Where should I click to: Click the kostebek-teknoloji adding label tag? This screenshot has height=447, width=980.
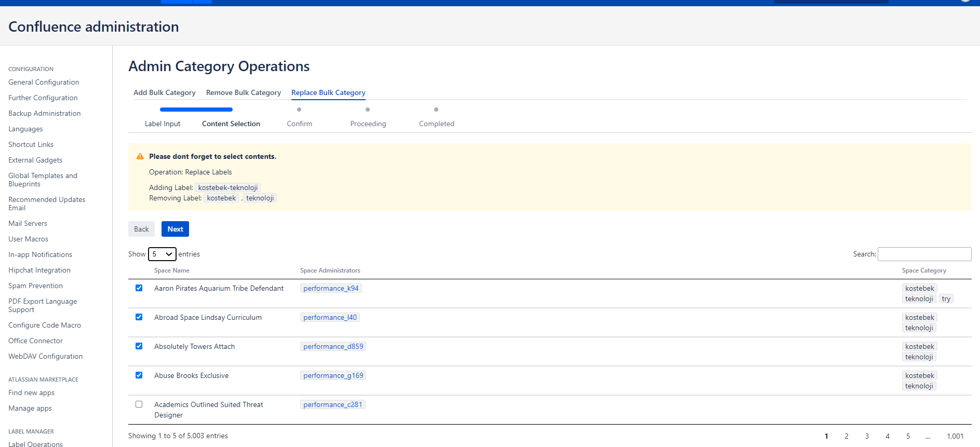pyautogui.click(x=228, y=187)
